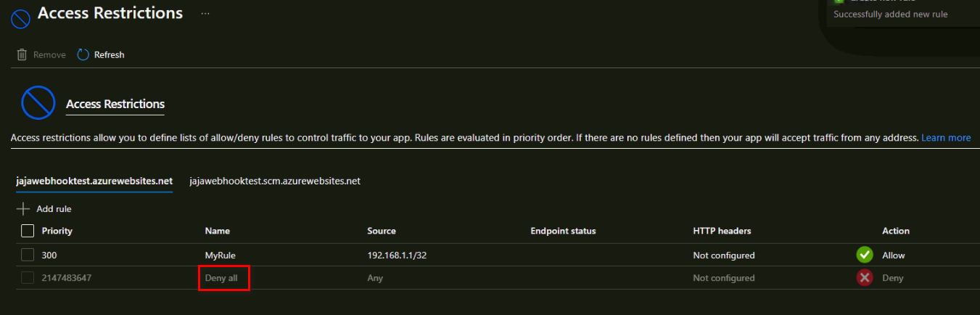Click the red Deny X icon

[864, 278]
